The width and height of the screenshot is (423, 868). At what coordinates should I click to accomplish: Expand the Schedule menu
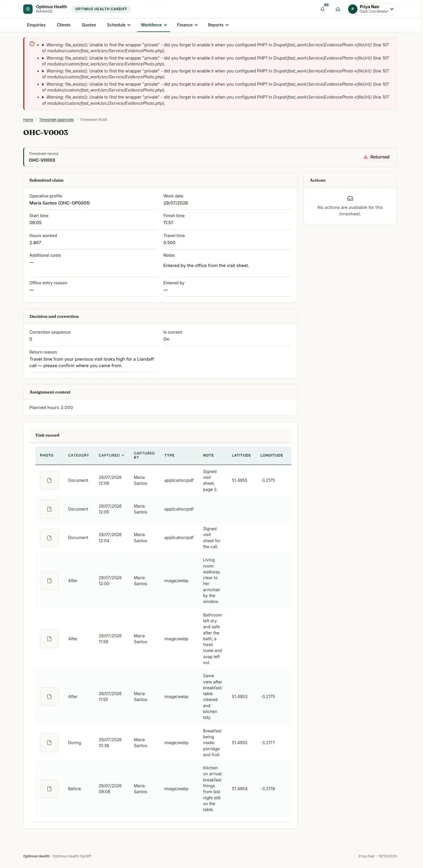point(119,25)
